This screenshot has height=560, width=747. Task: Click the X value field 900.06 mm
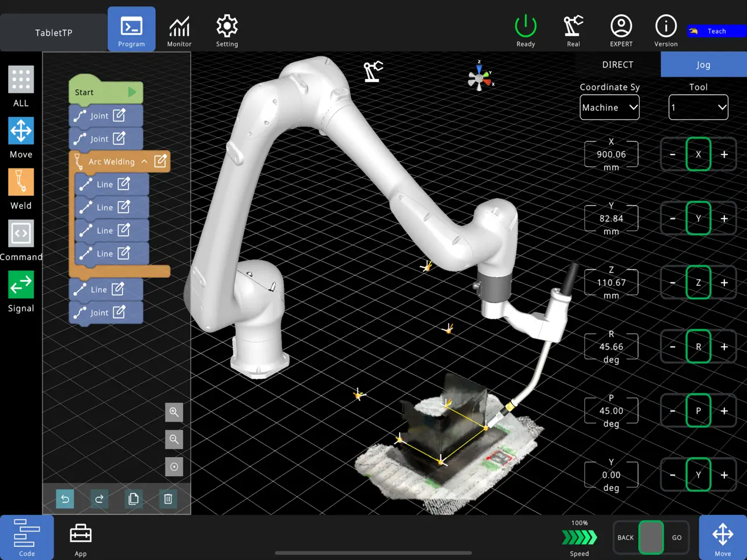pyautogui.click(x=611, y=155)
